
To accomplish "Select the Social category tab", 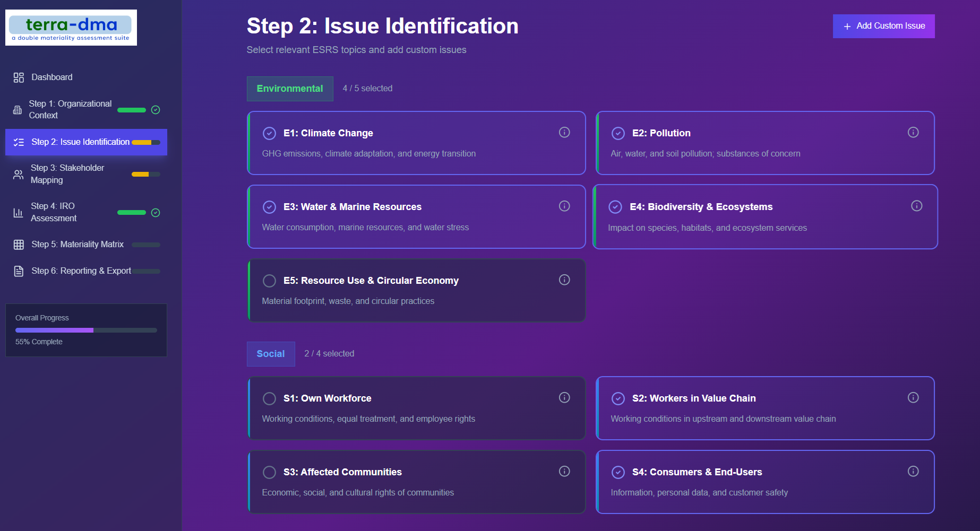I will coord(271,354).
